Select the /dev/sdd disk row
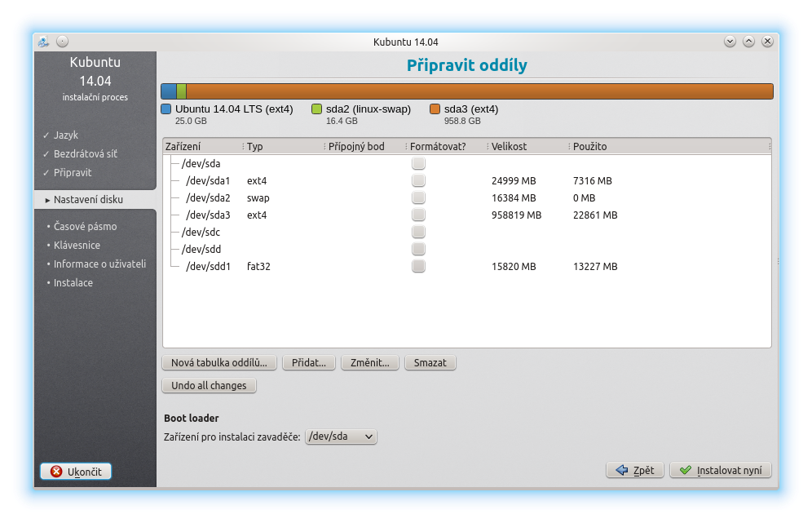 click(466, 249)
